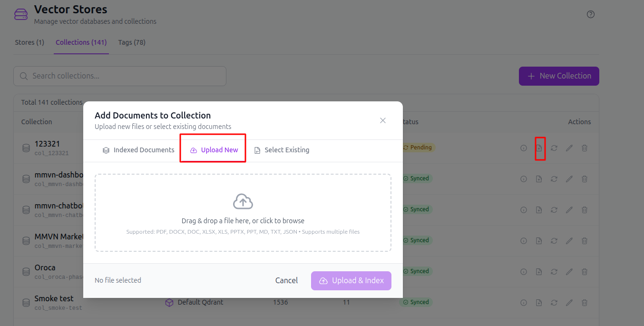
Task: Click edit pencil icon for Smoke test
Action: click(569, 303)
